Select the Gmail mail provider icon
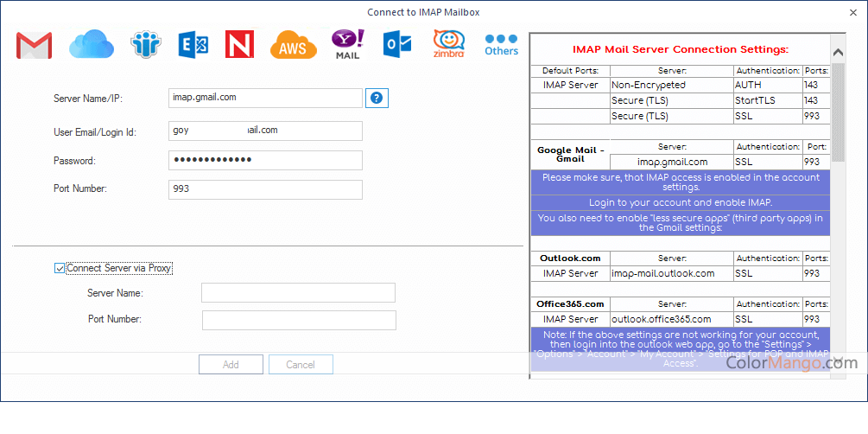 click(x=34, y=45)
